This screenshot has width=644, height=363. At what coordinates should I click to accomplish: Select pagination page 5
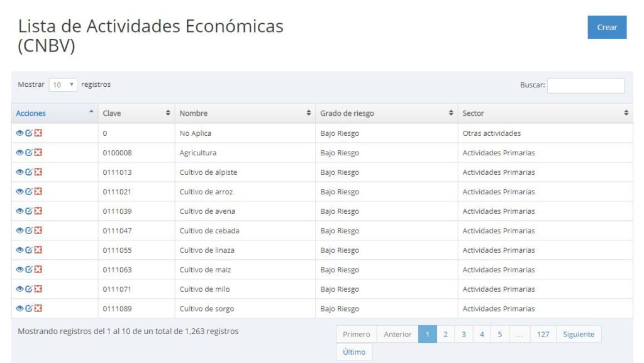pos(500,334)
